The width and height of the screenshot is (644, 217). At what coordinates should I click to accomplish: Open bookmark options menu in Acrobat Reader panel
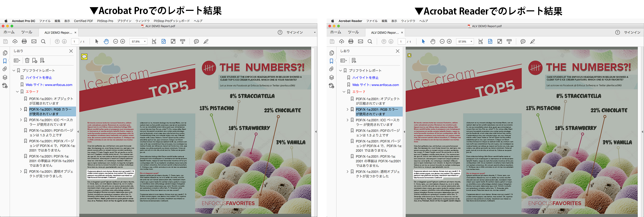click(344, 61)
